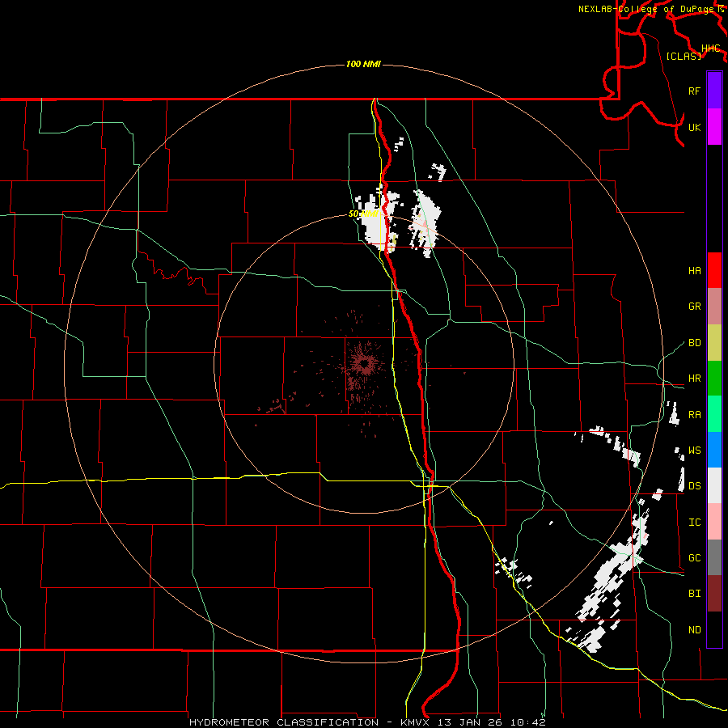
Task: Click the "GR" legend label
Action: pyautogui.click(x=694, y=307)
